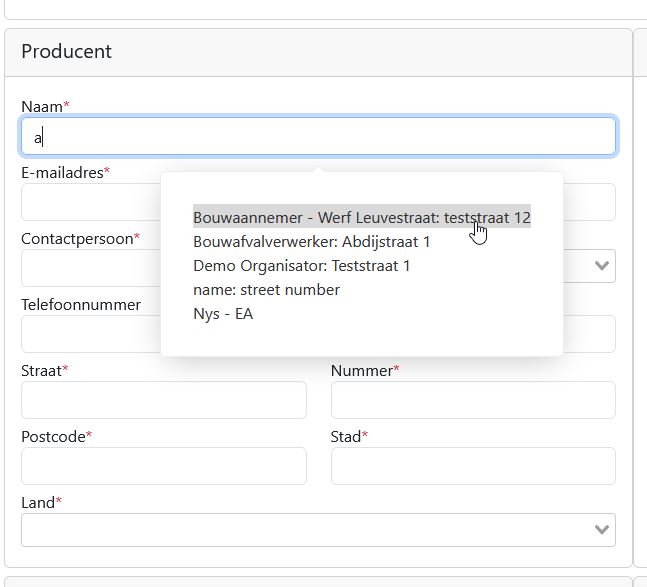This screenshot has height=587, width=647.
Task: Click the Postcode field label
Action: click(x=52, y=436)
